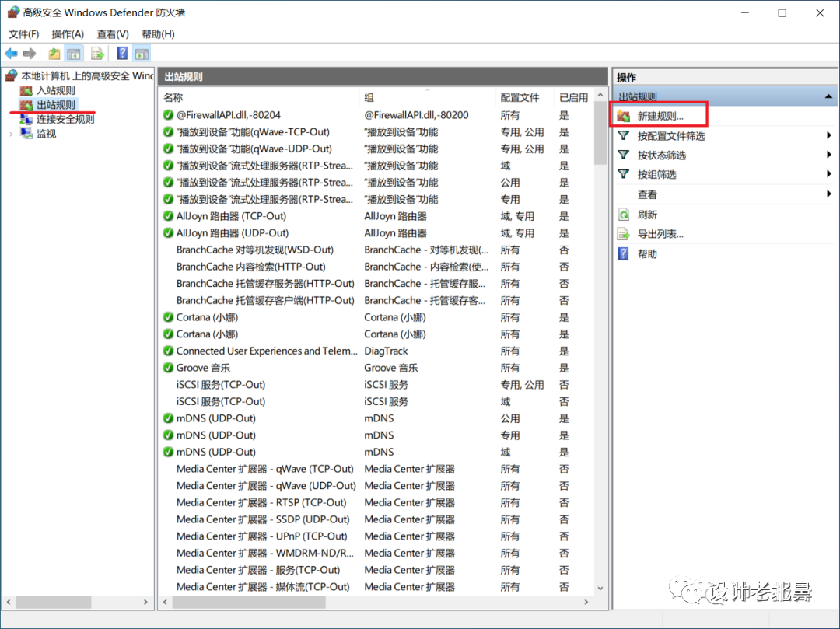Sort by the 已启用 column header
This screenshot has height=629, width=840.
point(574,97)
